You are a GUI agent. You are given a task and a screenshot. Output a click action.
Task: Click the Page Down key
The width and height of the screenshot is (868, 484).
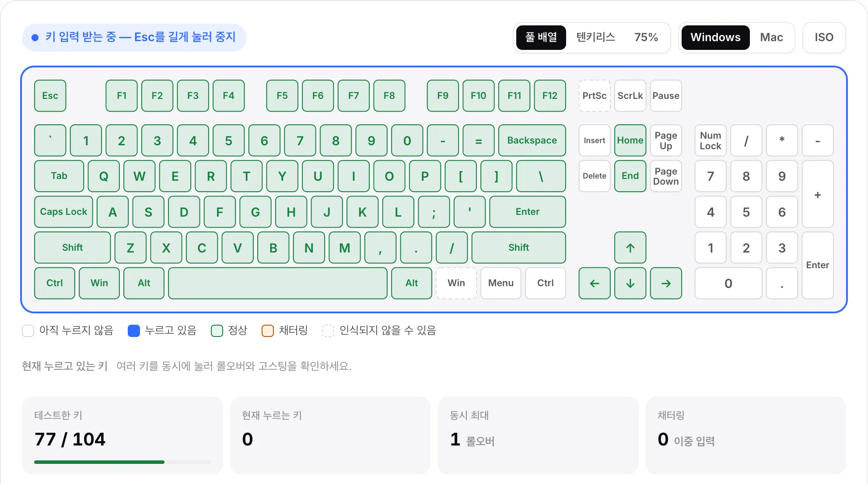coord(666,176)
